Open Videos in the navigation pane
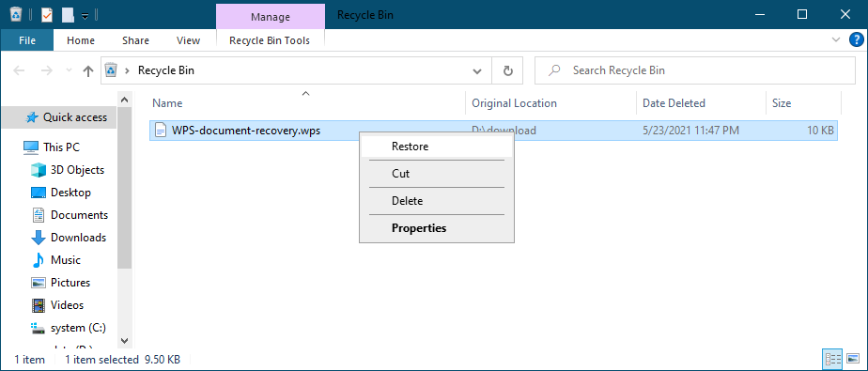Screen dimensions: 868x371 coord(68,305)
